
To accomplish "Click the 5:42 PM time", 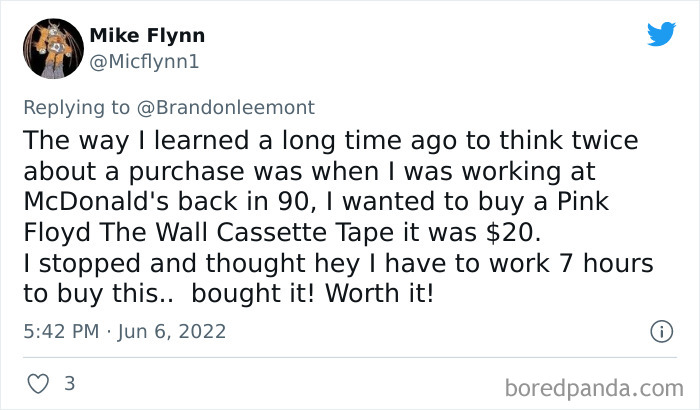I will pos(58,331).
